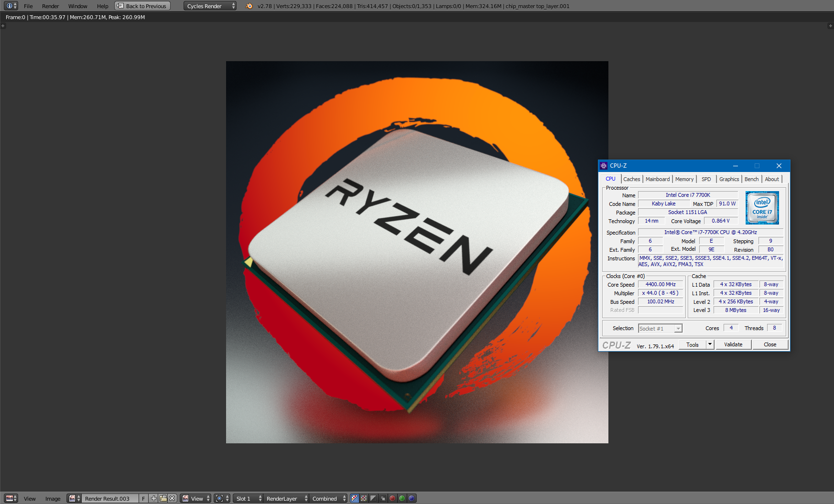
Task: Open the Render menu in top bar
Action: click(51, 6)
